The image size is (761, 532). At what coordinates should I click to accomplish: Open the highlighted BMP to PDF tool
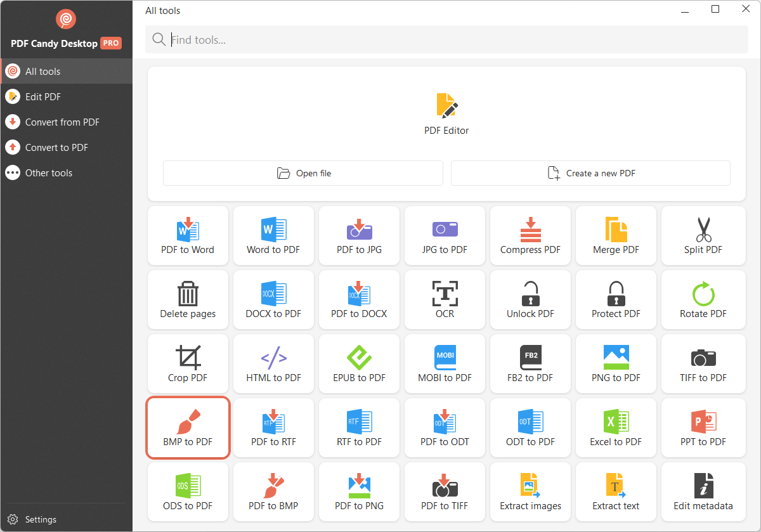(188, 427)
